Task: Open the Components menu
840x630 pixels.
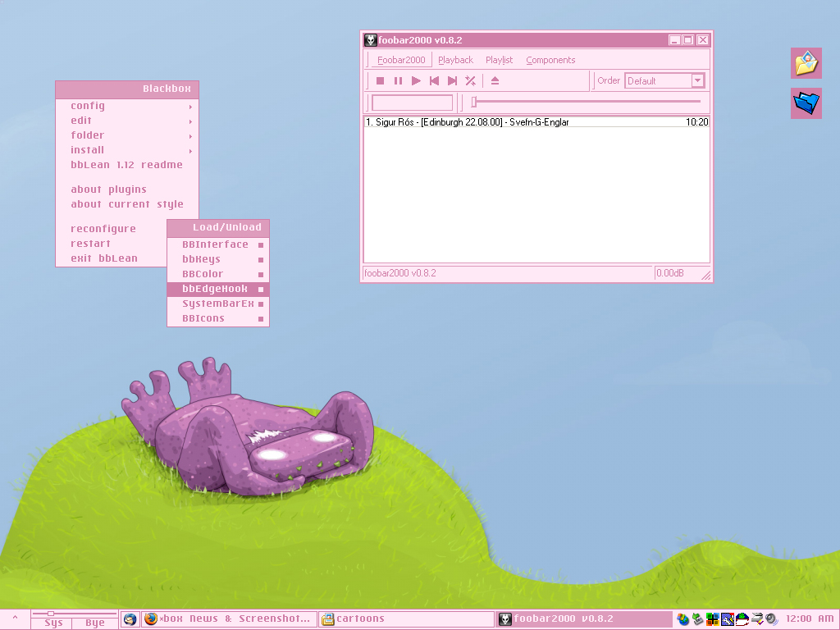Action: [550, 60]
